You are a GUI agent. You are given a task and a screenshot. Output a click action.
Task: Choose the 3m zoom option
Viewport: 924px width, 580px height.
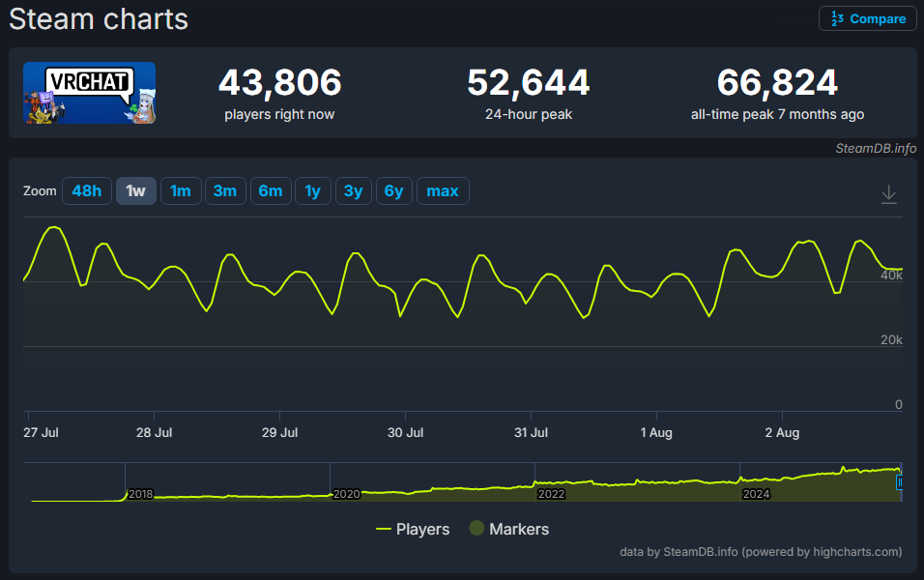point(225,190)
